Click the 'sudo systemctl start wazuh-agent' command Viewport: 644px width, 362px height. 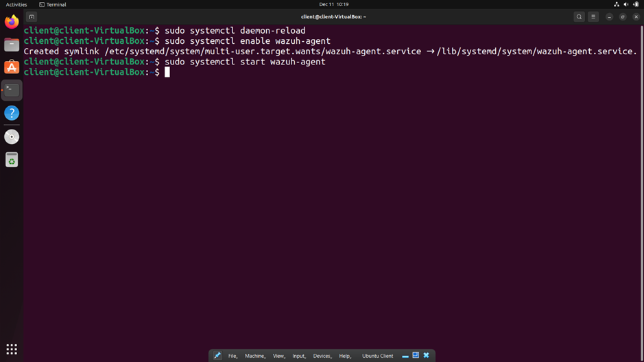245,62
